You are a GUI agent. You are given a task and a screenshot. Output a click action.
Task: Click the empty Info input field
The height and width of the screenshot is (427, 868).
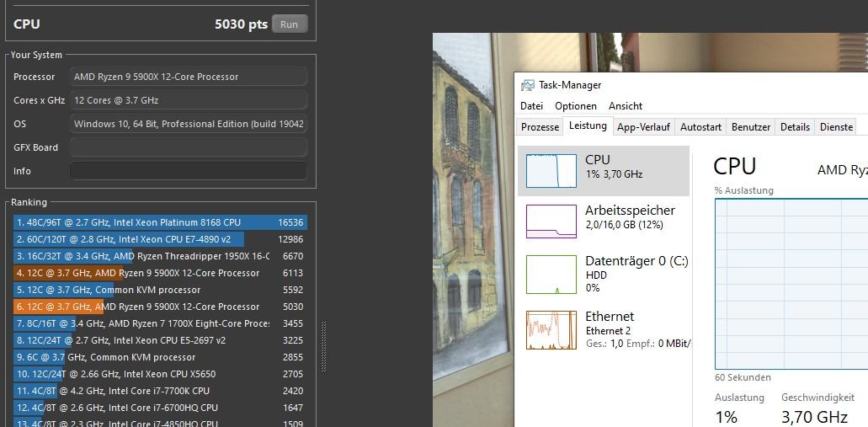(189, 171)
